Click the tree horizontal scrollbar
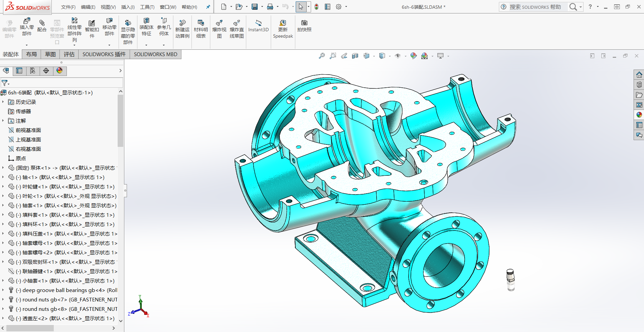The image size is (644, 332). point(30,328)
